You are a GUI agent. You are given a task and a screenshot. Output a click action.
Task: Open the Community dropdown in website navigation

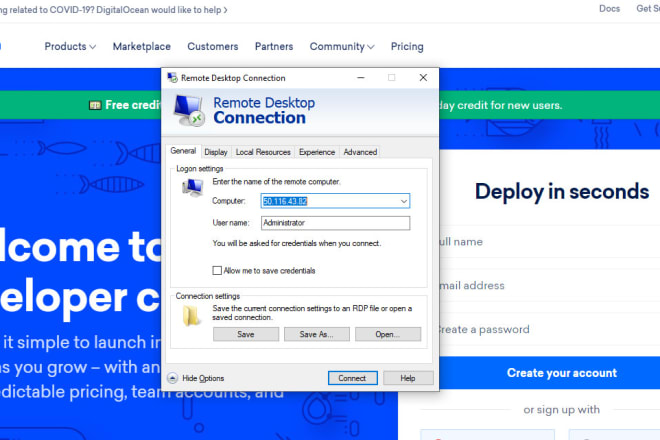(342, 46)
